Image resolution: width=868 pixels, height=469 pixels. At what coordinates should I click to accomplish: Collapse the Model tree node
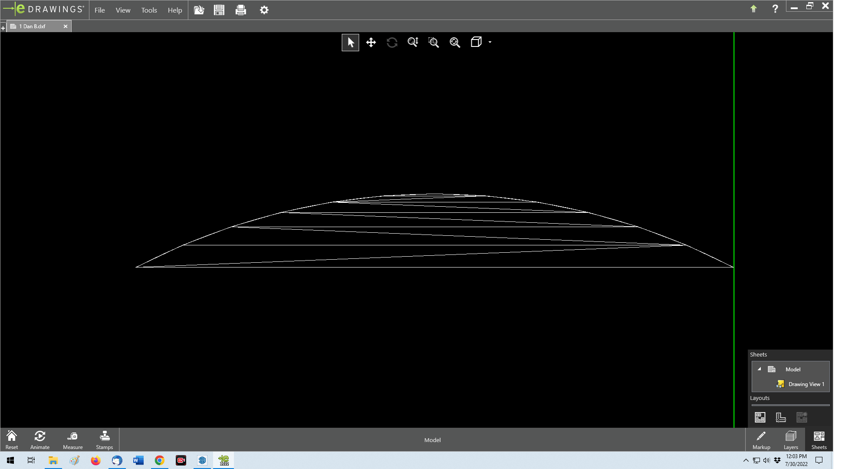(x=759, y=369)
